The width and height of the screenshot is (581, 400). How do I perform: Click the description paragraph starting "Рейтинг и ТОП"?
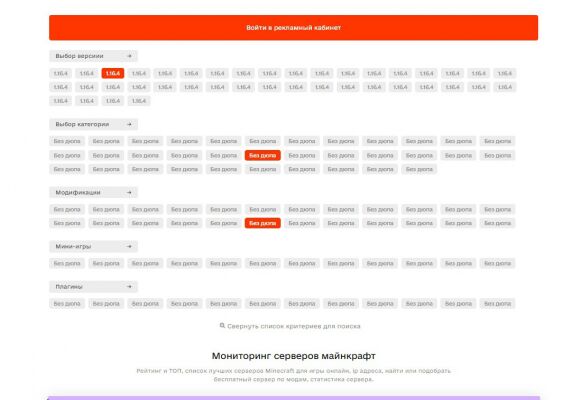293,375
